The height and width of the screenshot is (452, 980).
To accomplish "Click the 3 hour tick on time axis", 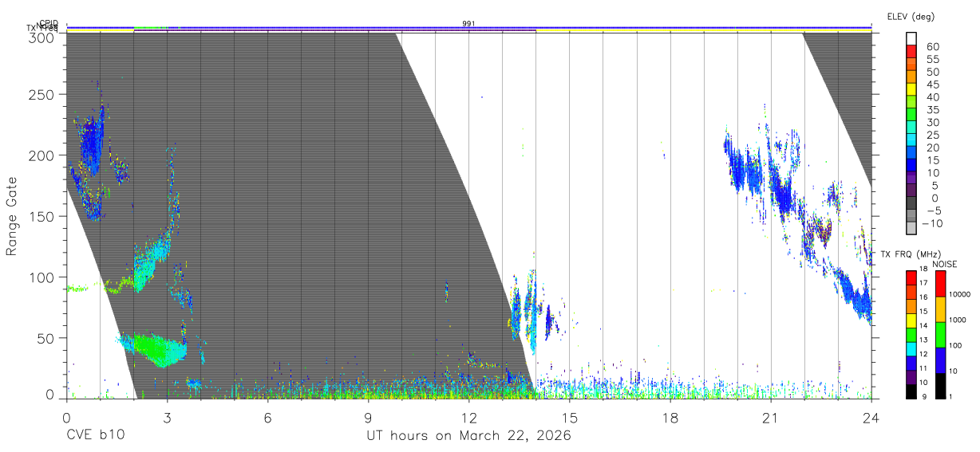I will (x=167, y=417).
